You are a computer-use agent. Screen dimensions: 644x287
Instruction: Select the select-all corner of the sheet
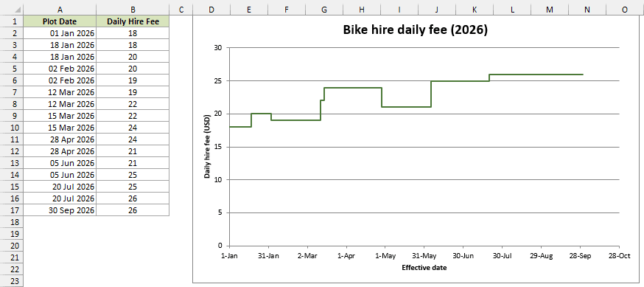point(12,10)
